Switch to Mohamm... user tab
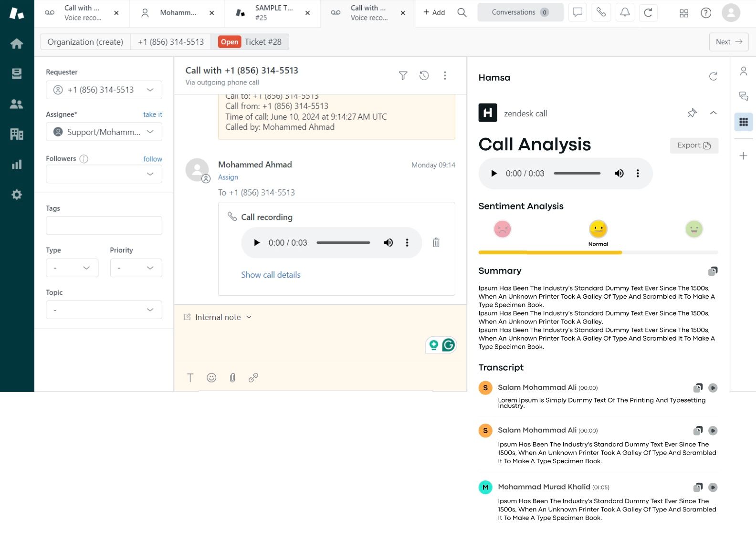Image resolution: width=756 pixels, height=540 pixels. (178, 13)
